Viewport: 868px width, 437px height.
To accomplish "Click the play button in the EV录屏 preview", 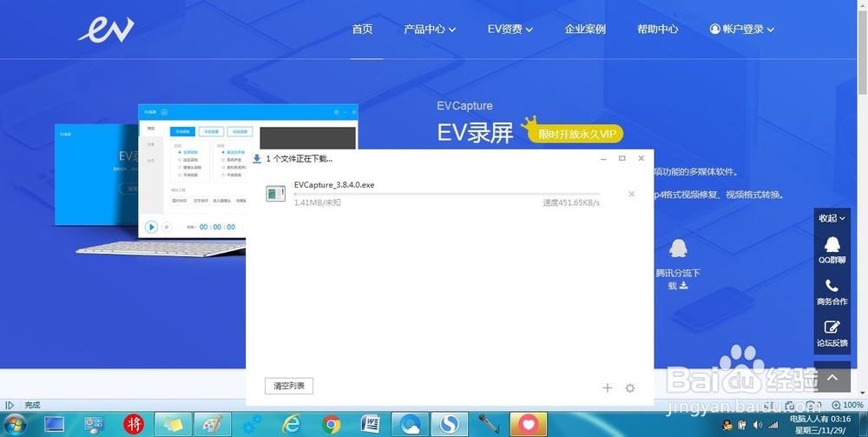I will 151,227.
